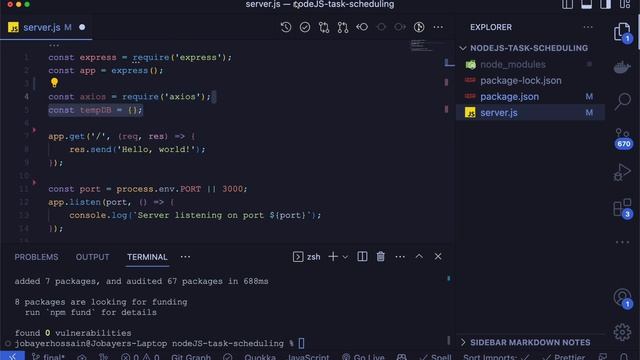This screenshot has height=360, width=640.
Task: Toggle Sort Imports status item
Action: pos(496,357)
